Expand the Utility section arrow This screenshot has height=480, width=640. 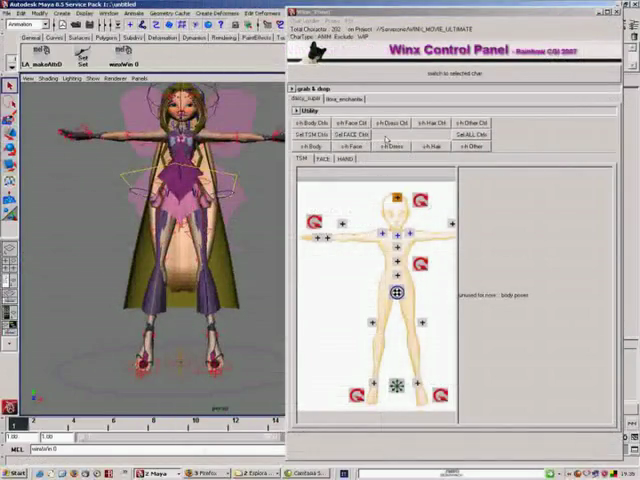[x=296, y=111]
